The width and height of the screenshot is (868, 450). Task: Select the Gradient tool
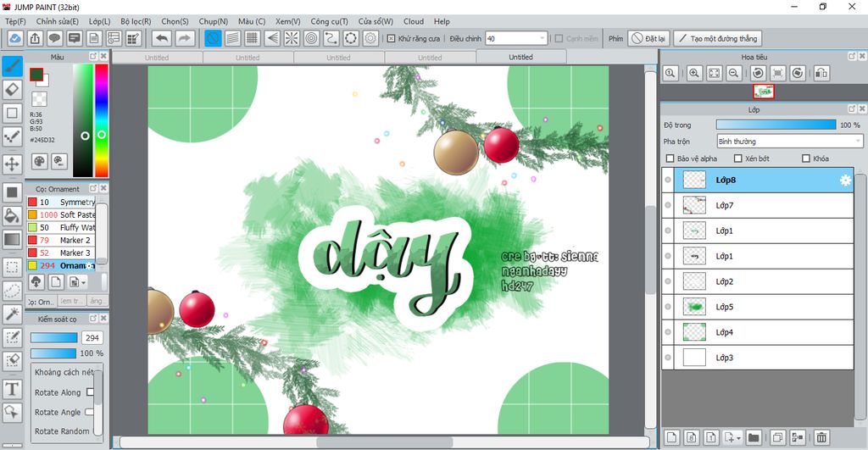pos(12,239)
